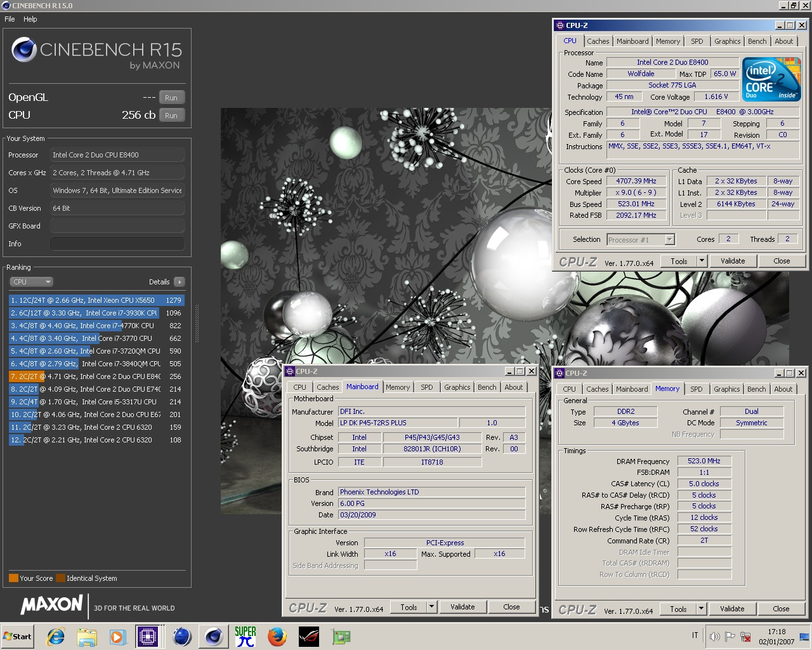Click the Action Center flag tray icon

click(730, 637)
